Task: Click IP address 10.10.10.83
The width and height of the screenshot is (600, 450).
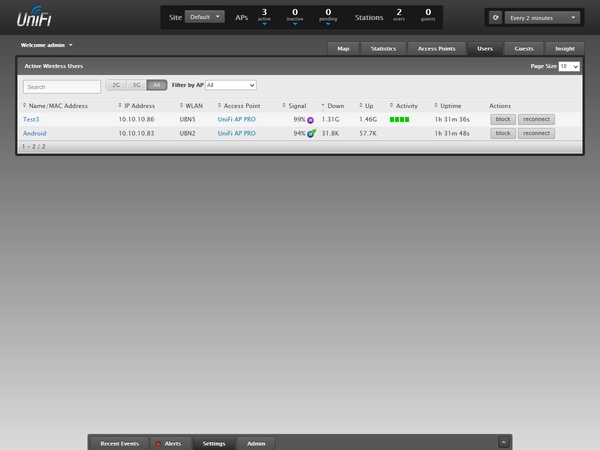Action: click(136, 133)
